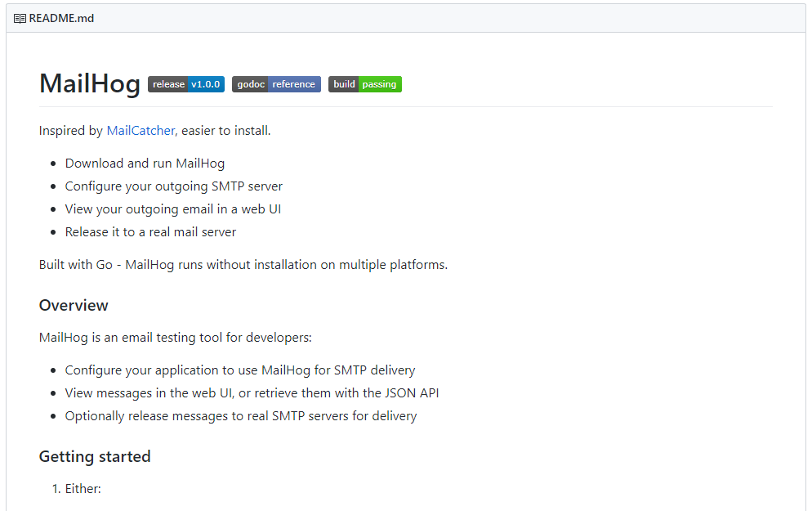
Task: Click the MailHog main heading
Action: [90, 84]
